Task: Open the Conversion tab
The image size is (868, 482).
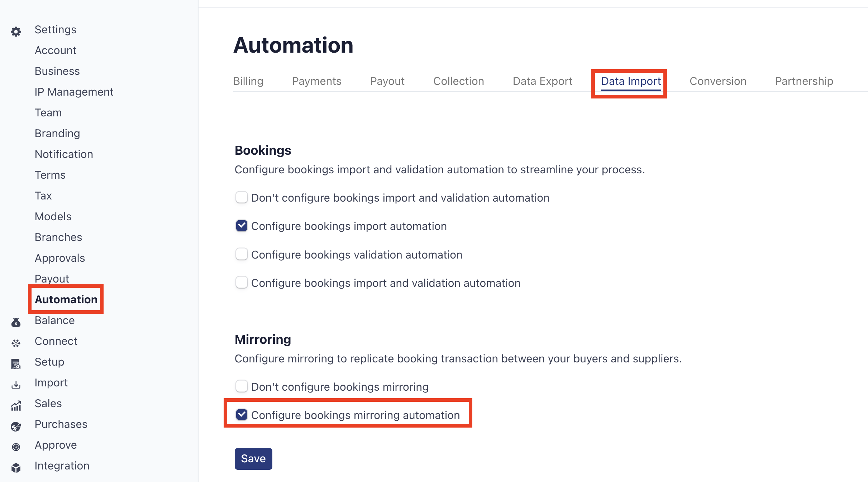Action: coord(718,81)
